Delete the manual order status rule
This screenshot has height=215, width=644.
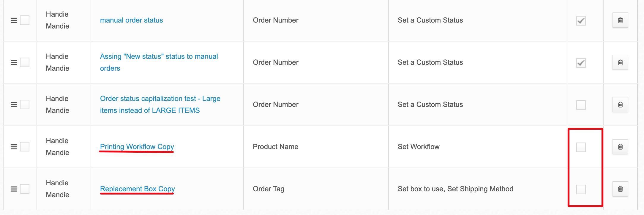click(620, 20)
